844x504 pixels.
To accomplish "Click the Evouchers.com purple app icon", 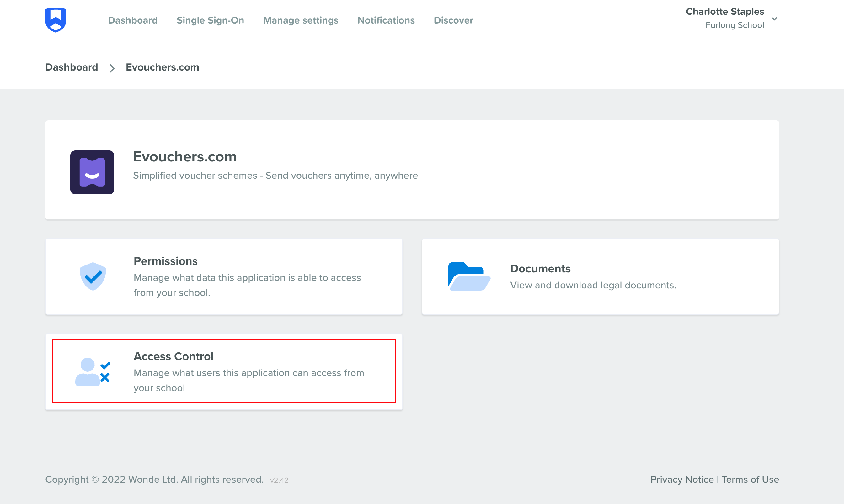I will point(92,172).
